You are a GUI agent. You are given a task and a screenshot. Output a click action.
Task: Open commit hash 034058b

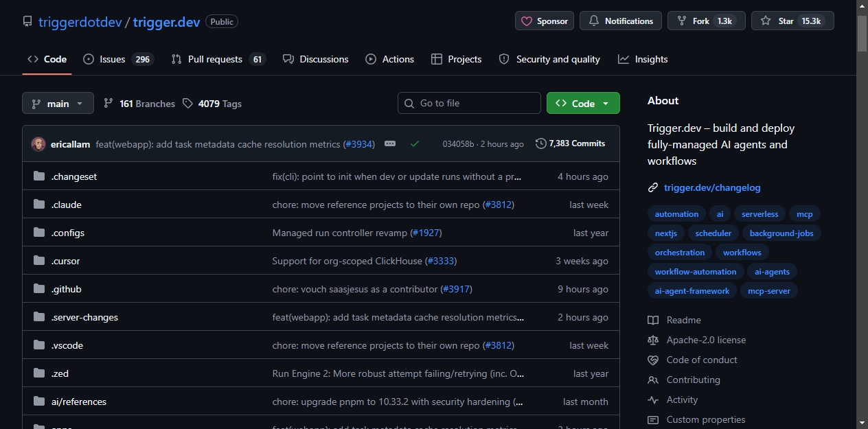tap(458, 144)
